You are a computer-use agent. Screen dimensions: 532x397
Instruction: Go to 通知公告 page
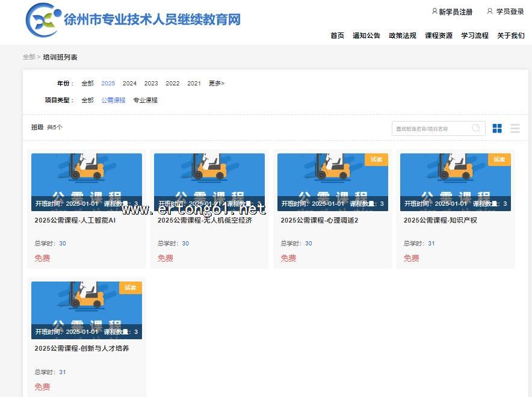(366, 35)
